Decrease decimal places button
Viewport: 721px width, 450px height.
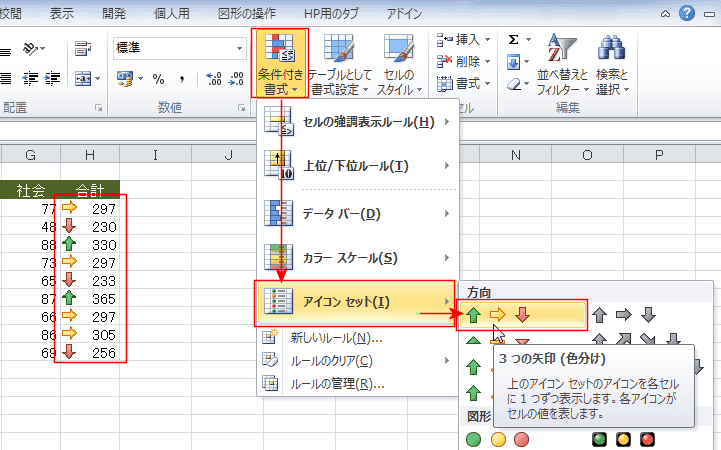click(236, 79)
